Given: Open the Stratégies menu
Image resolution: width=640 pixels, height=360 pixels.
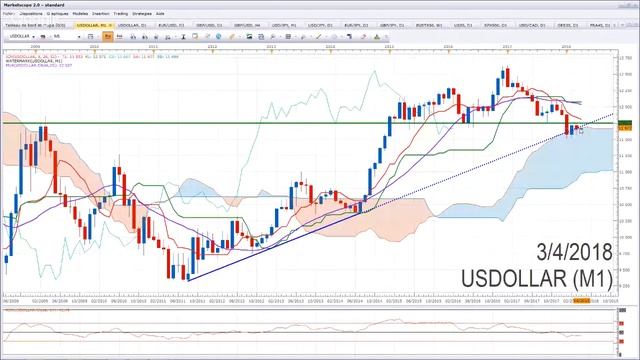Looking at the screenshot, I should click(x=142, y=13).
